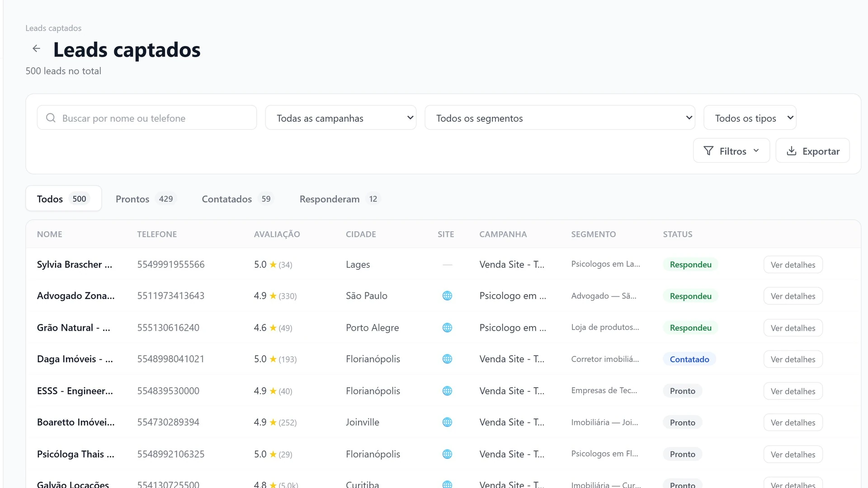
Task: Click segment Psicologos em La...
Action: [x=605, y=264]
